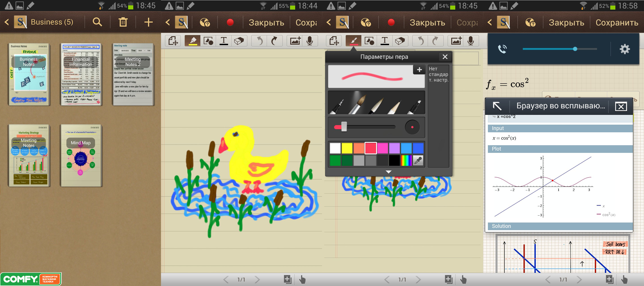This screenshot has width=644, height=286.
Task: Tap the Solution section header
Action: pyautogui.click(x=560, y=226)
